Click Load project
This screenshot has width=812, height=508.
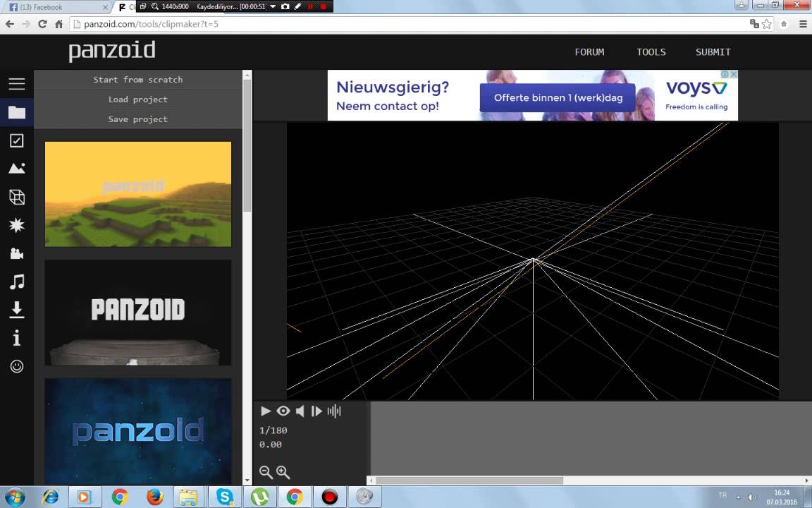click(x=137, y=99)
